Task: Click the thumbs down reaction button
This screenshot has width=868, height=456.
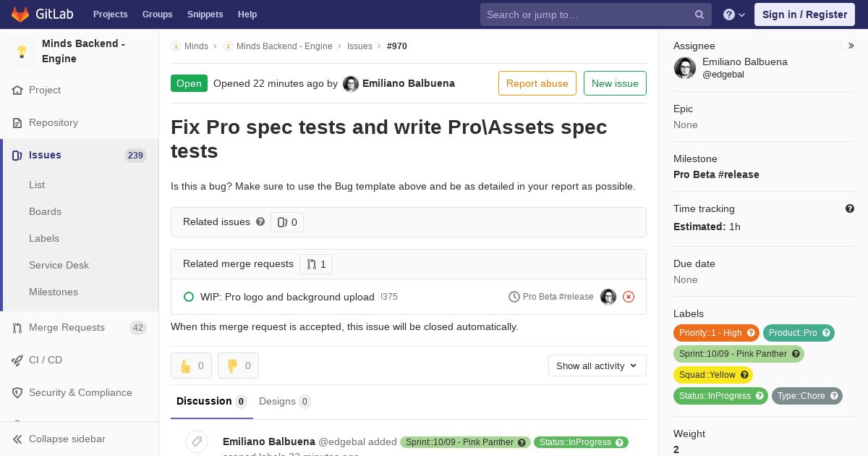Action: pyautogui.click(x=238, y=366)
